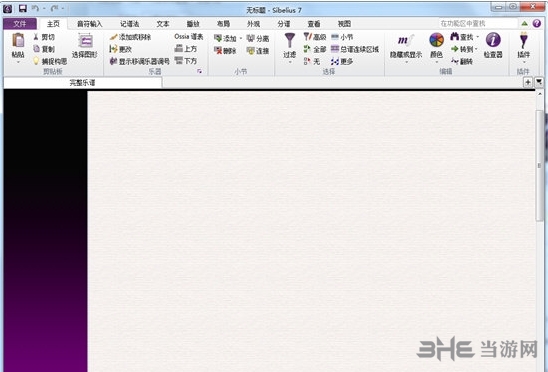Expand the Find (查找) dropdown arrow
548x372 pixels.
(x=477, y=37)
